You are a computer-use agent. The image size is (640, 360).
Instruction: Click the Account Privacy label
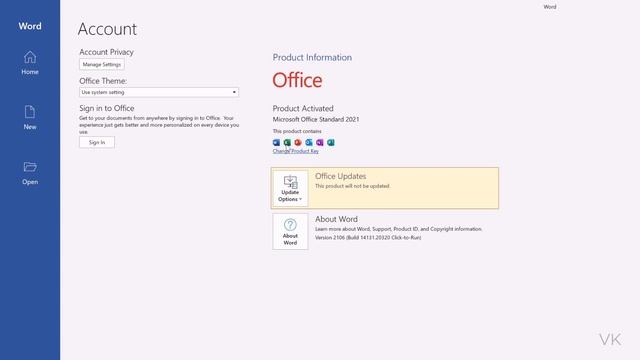click(x=107, y=52)
